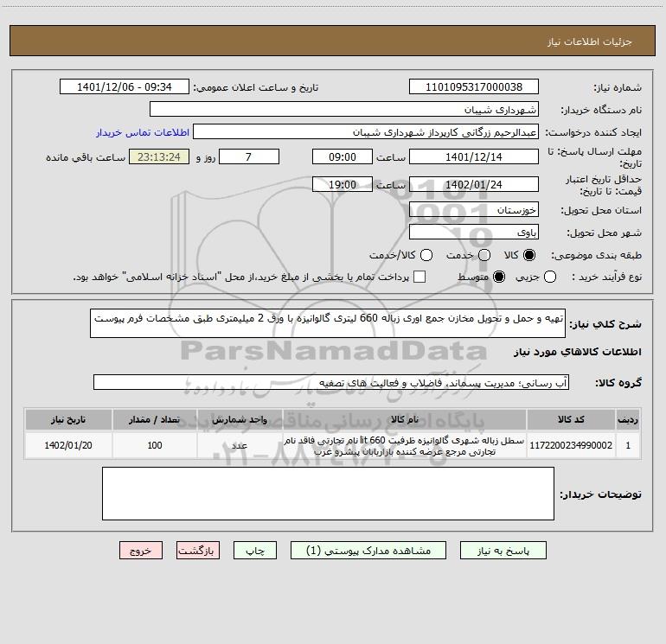Viewport: 666px width, 644px height.
Task: Select the خدمت radio button
Action: (x=484, y=255)
